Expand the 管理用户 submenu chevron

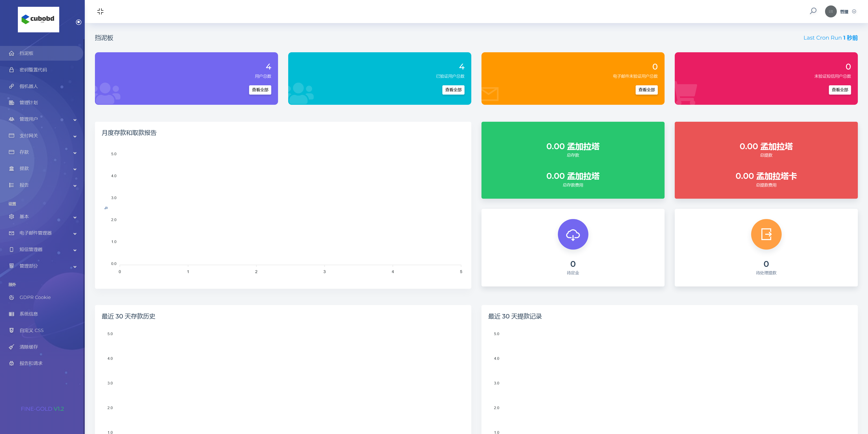coord(75,120)
